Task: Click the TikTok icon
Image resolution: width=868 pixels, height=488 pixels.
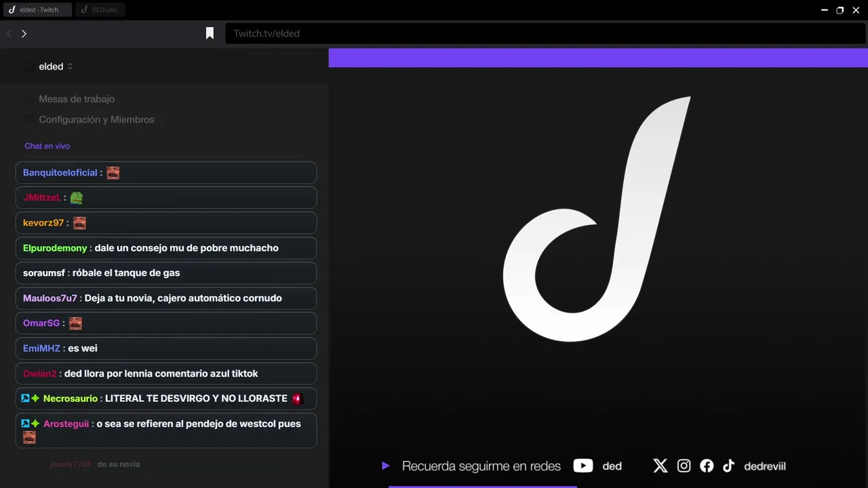Action: coord(729,466)
